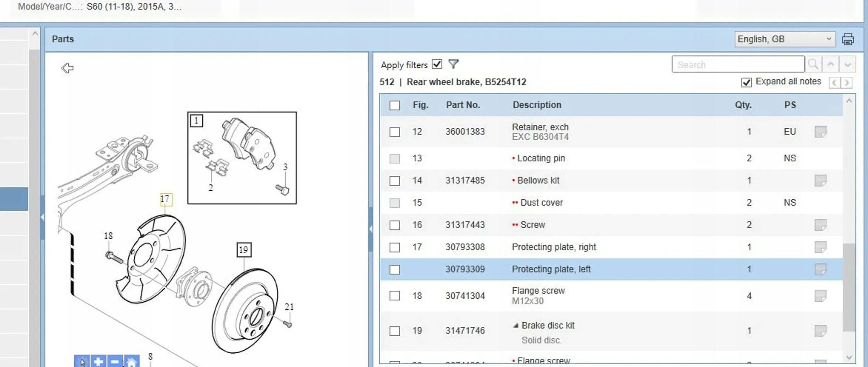Reset diagram view with home button
This screenshot has height=367, width=868.
click(132, 361)
